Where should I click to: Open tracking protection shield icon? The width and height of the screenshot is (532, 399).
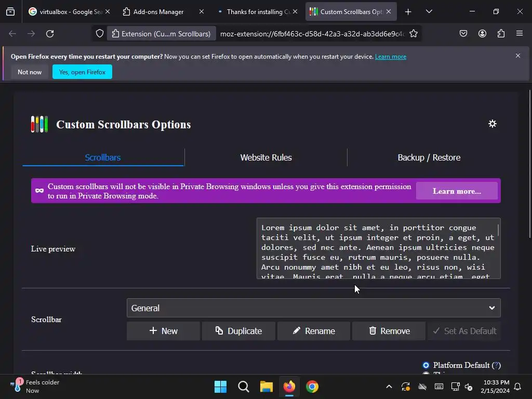99,34
